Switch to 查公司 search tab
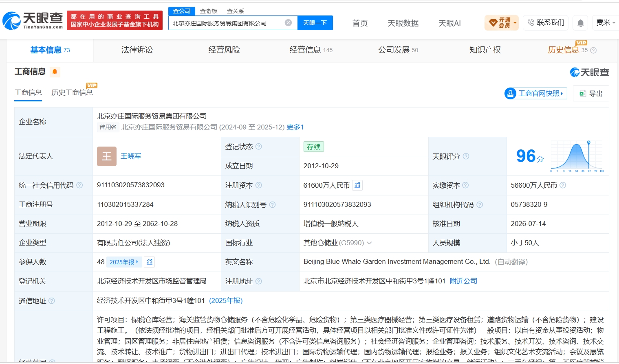The width and height of the screenshot is (619, 364). coord(182,11)
